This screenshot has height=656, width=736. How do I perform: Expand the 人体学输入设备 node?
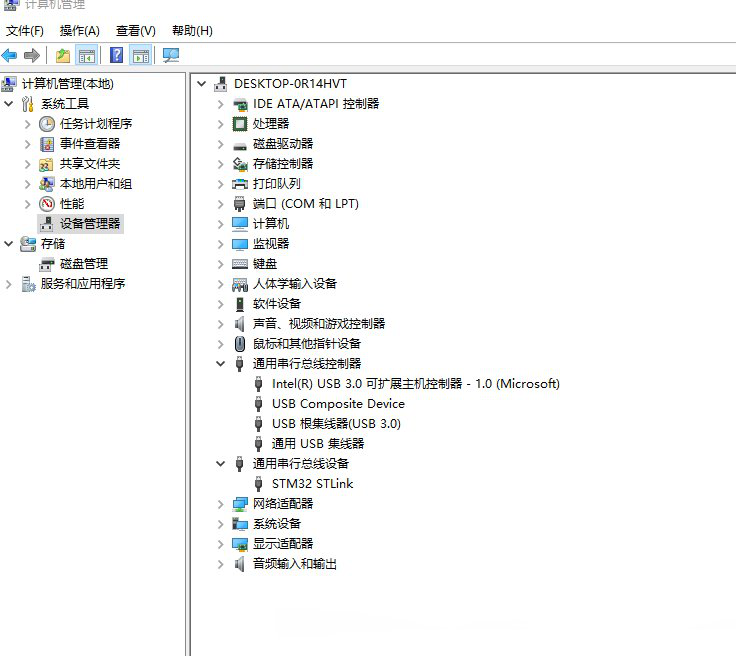[x=220, y=284]
